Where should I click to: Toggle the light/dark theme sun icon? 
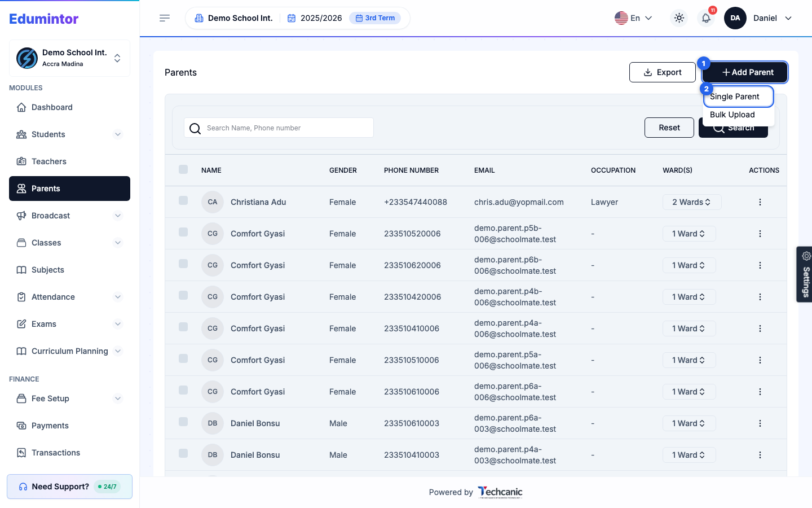coord(679,18)
